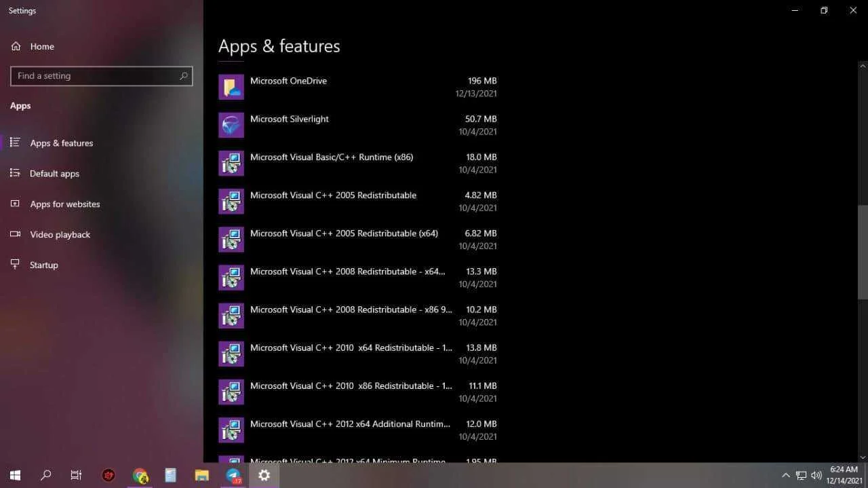
Task: Click the Visual Basic/C++ Runtime (x86) icon
Action: coord(231,163)
